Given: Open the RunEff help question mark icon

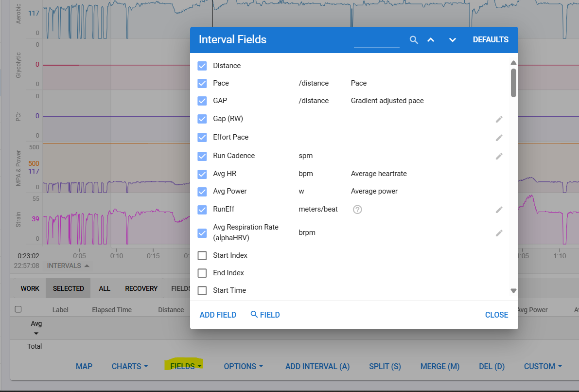Looking at the screenshot, I should click(x=357, y=210).
